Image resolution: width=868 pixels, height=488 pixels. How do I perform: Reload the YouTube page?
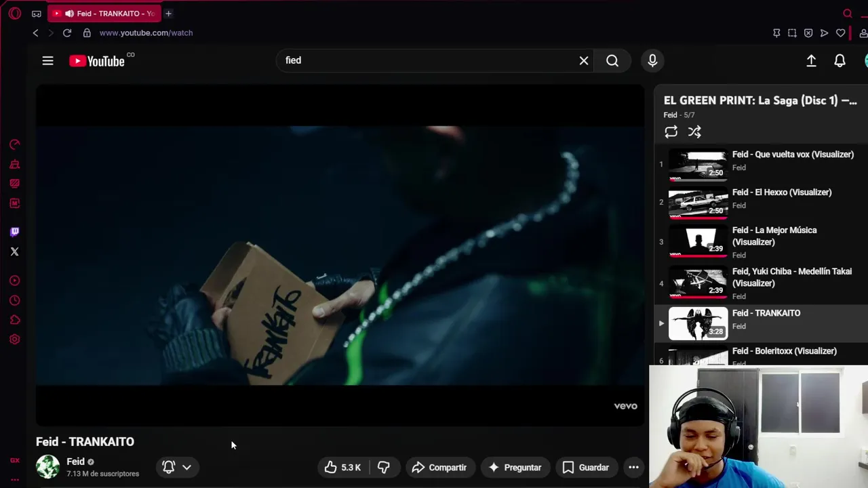(x=67, y=33)
